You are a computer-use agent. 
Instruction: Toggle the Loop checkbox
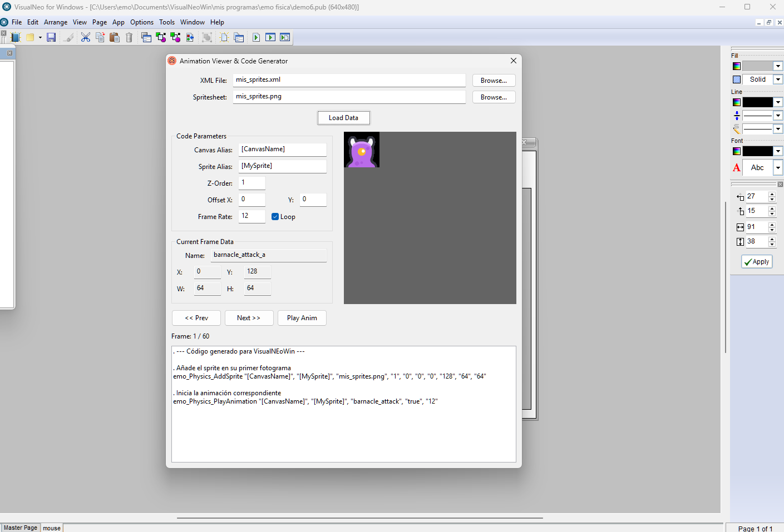[x=275, y=217]
